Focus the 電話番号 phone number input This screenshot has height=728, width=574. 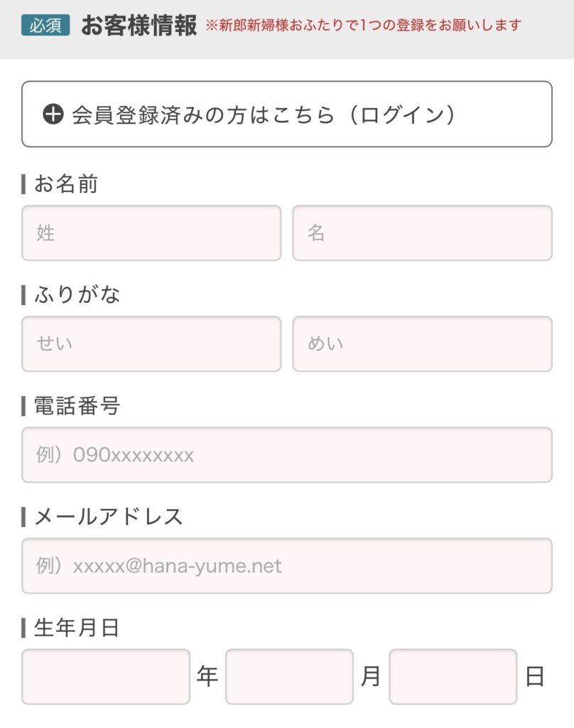286,455
